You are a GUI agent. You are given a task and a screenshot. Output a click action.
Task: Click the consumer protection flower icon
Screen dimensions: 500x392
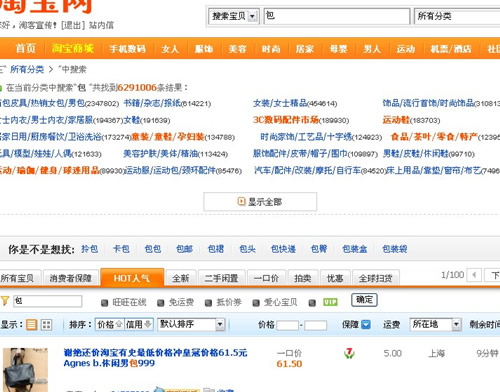click(349, 353)
